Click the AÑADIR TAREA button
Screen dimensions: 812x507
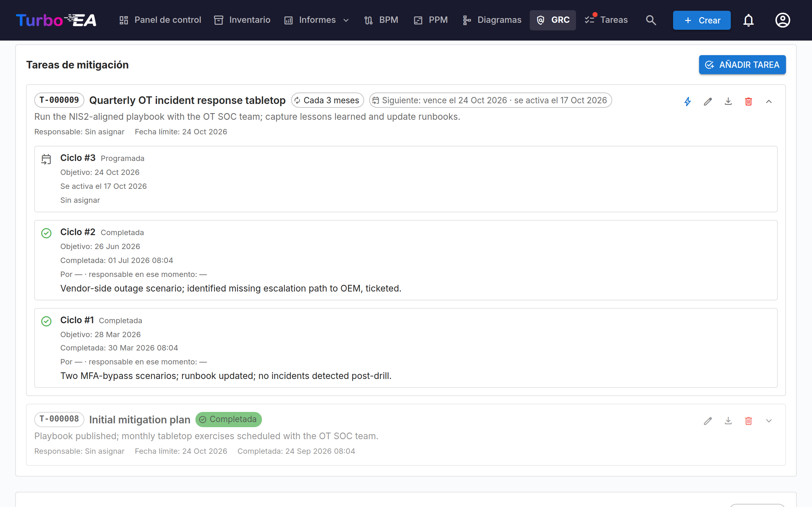click(742, 65)
